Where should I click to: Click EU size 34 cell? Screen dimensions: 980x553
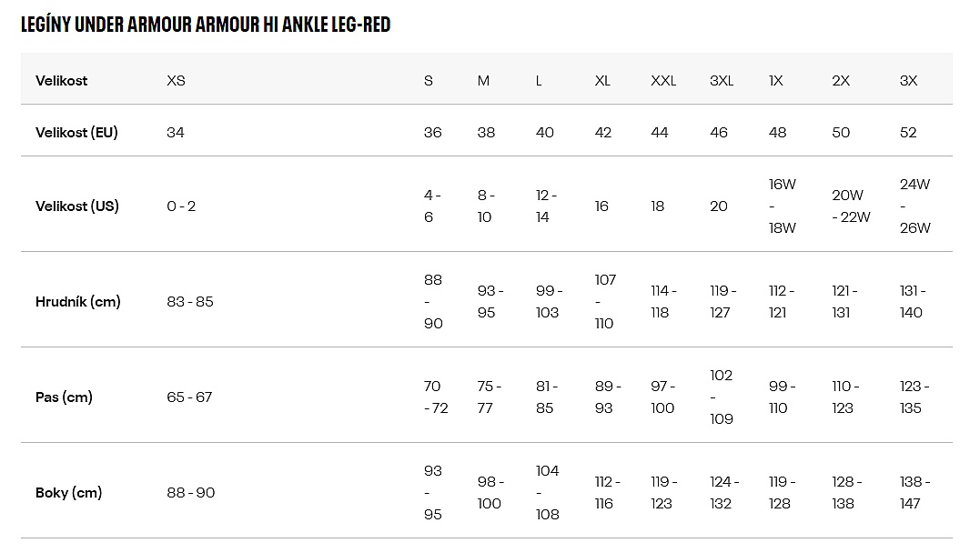click(176, 133)
